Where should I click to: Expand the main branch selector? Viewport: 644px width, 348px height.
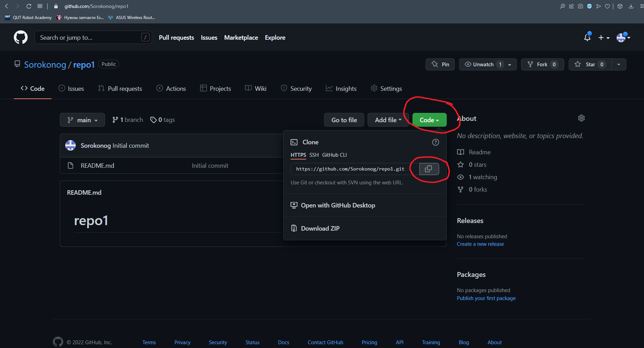[x=82, y=120]
